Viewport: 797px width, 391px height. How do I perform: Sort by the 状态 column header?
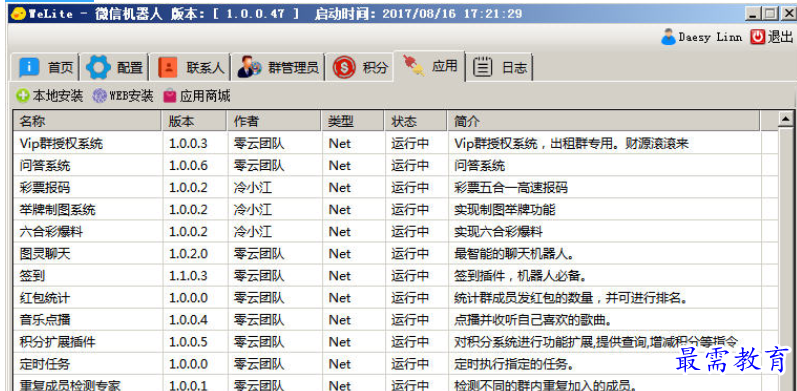(416, 122)
